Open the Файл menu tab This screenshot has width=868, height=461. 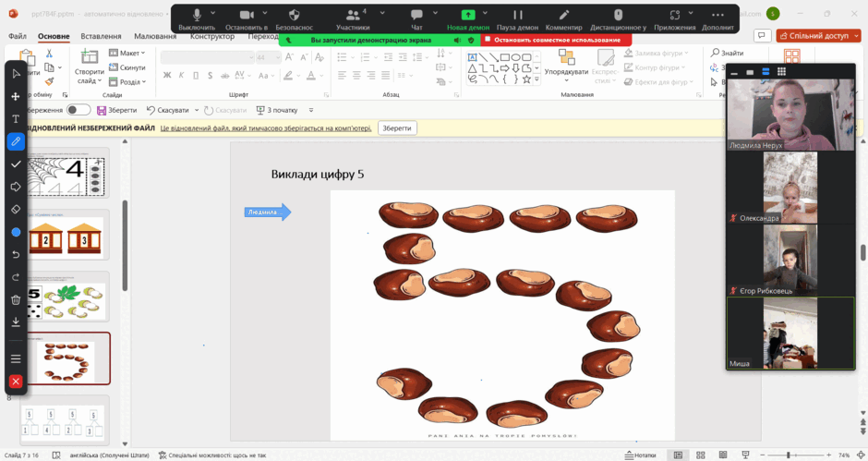pyautogui.click(x=18, y=36)
